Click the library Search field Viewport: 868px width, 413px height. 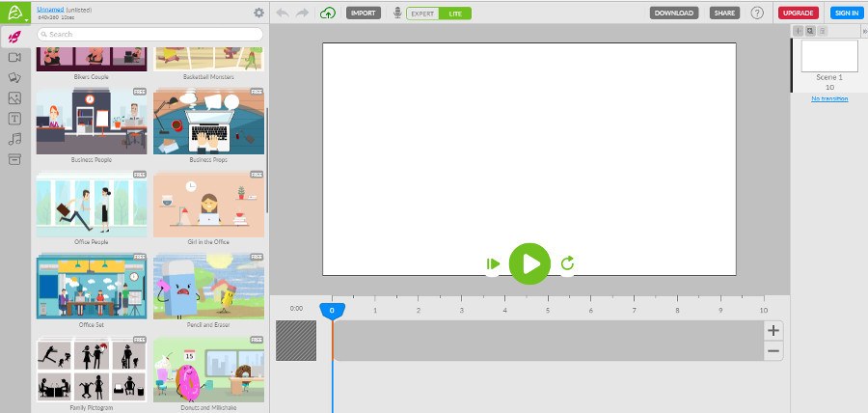click(150, 35)
